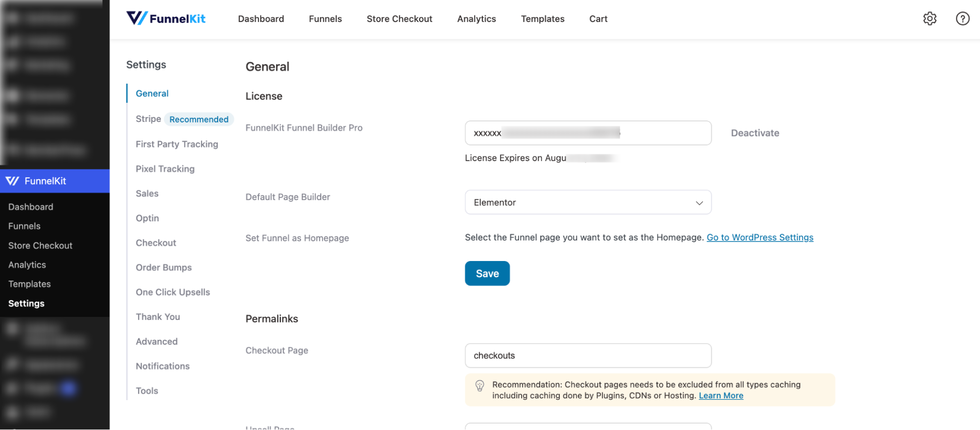Click the license key input field
Screen dimensions: 980x430
coord(588,133)
